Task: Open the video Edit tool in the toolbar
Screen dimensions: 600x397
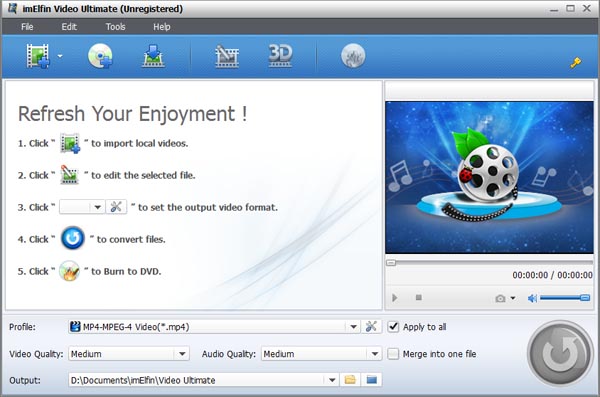Action: point(227,56)
